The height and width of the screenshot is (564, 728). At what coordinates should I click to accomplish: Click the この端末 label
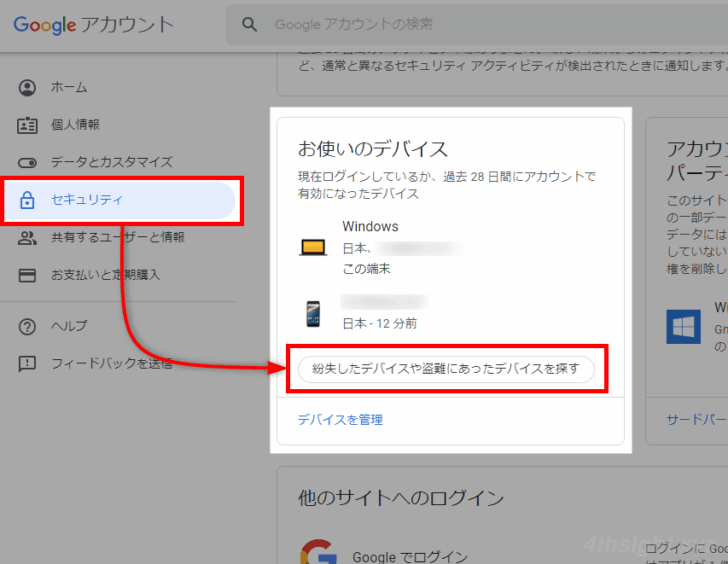(x=366, y=269)
